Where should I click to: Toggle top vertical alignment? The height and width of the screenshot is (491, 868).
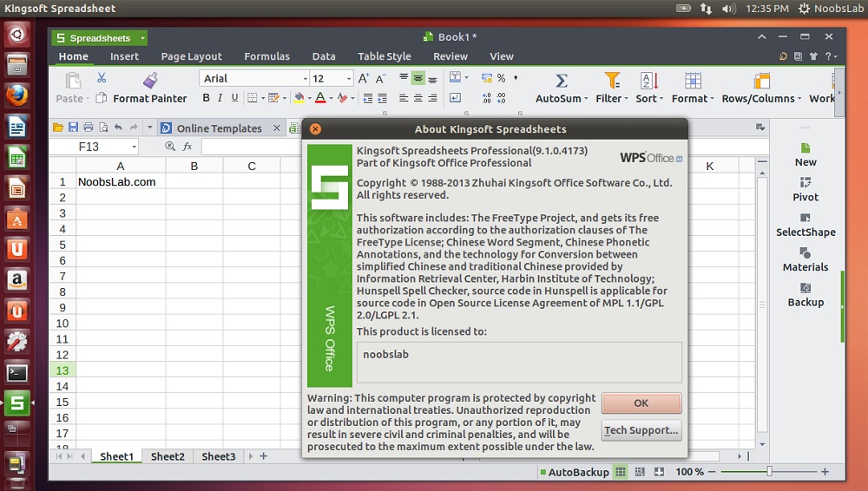tap(404, 78)
